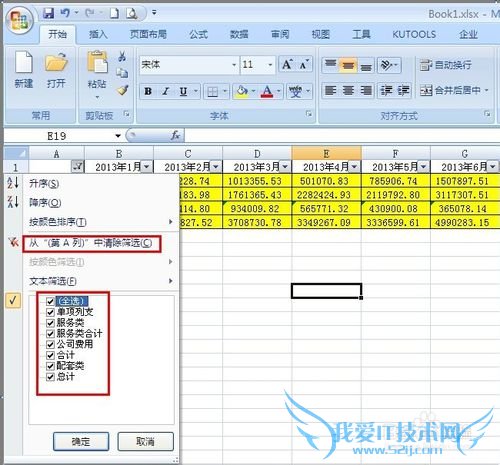
Task: Uncheck 配套类 filter item
Action: click(x=50, y=366)
